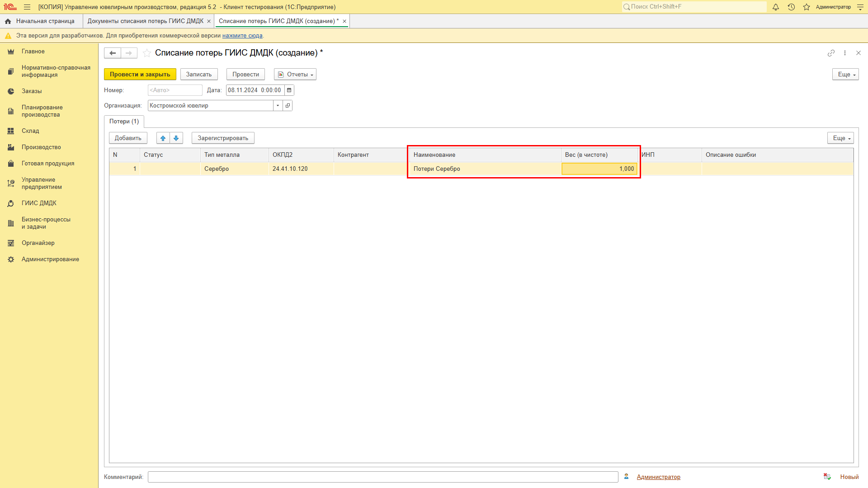Click the Добавить button
This screenshot has width=868, height=488.
tap(128, 138)
